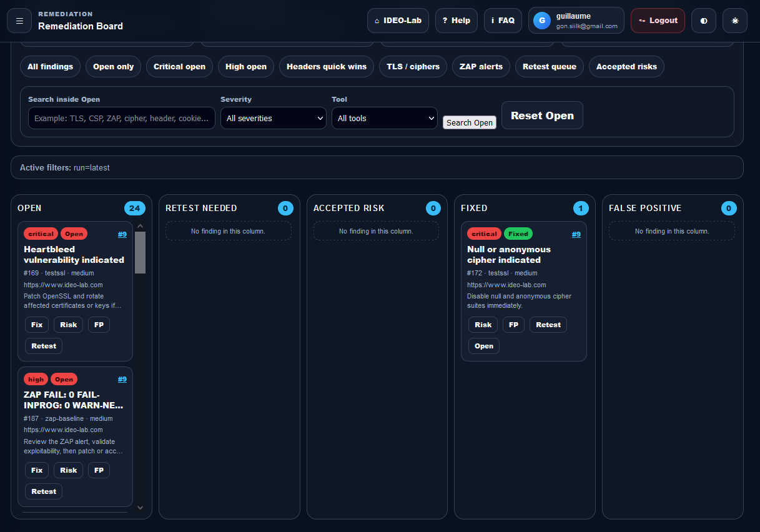
Task: Click the Open column count badge 24
Action: tap(134, 208)
